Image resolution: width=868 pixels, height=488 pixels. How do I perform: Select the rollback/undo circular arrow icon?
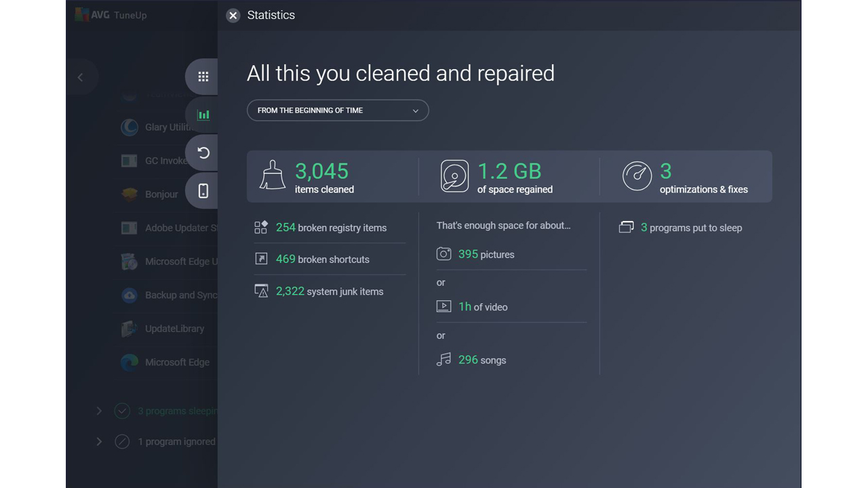[202, 152]
